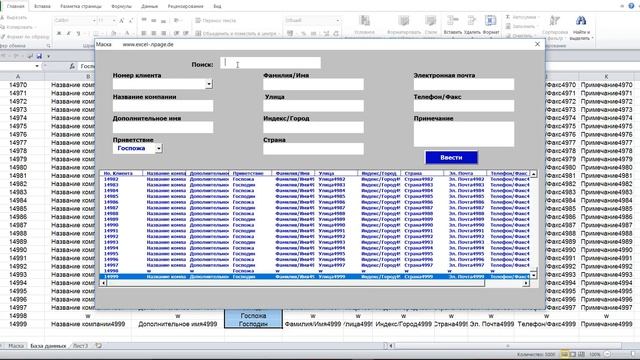Image resolution: width=640 pixels, height=360 pixels.
Task: Click the Улица input field
Action: coord(313,106)
